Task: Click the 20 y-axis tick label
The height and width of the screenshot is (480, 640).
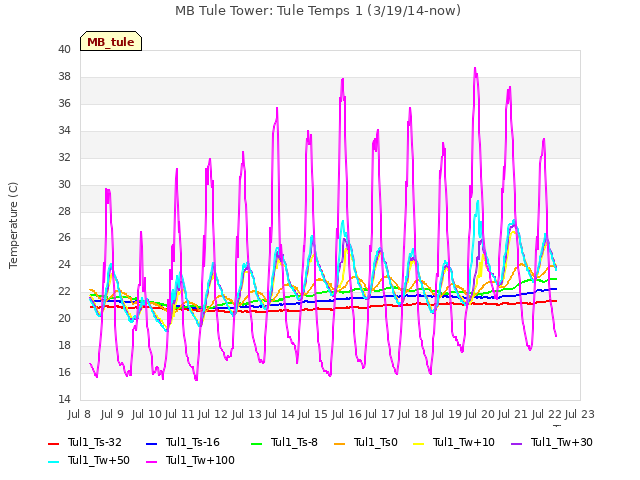Action: [x=64, y=318]
